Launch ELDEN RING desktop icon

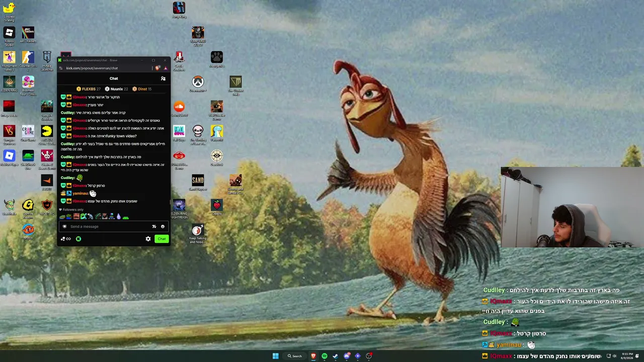[x=9, y=84]
